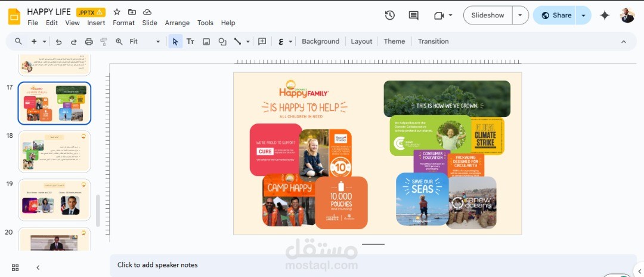Open version history clock icon

pos(390,15)
